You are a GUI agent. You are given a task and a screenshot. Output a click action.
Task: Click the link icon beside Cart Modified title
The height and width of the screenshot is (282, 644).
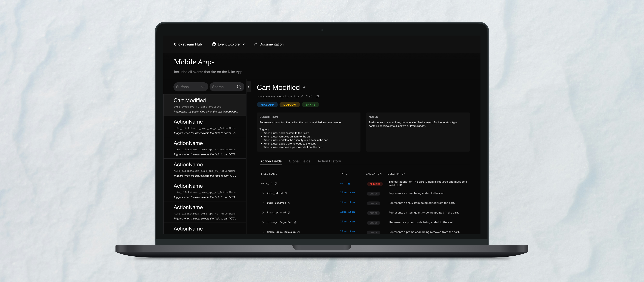pos(305,87)
